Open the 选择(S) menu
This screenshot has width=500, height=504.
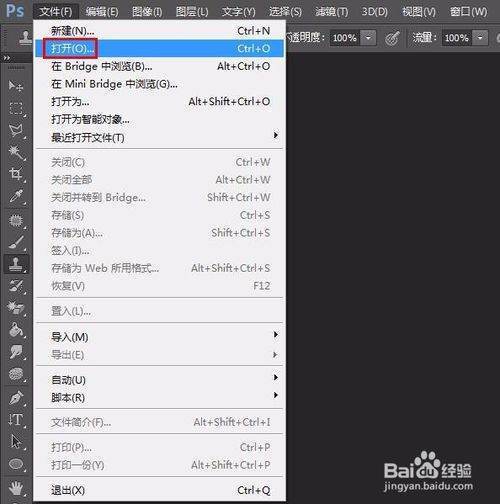[x=285, y=12]
